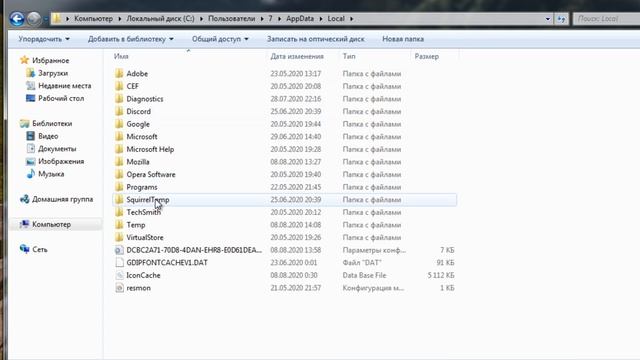Screen dimensions: 640x360
Task: Expand arrow after Компьютер breadcrumb
Action: (120, 19)
